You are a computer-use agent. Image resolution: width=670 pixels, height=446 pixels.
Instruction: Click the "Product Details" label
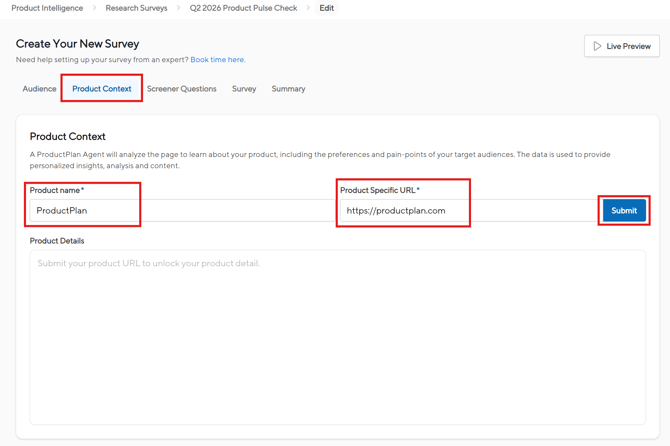[57, 241]
